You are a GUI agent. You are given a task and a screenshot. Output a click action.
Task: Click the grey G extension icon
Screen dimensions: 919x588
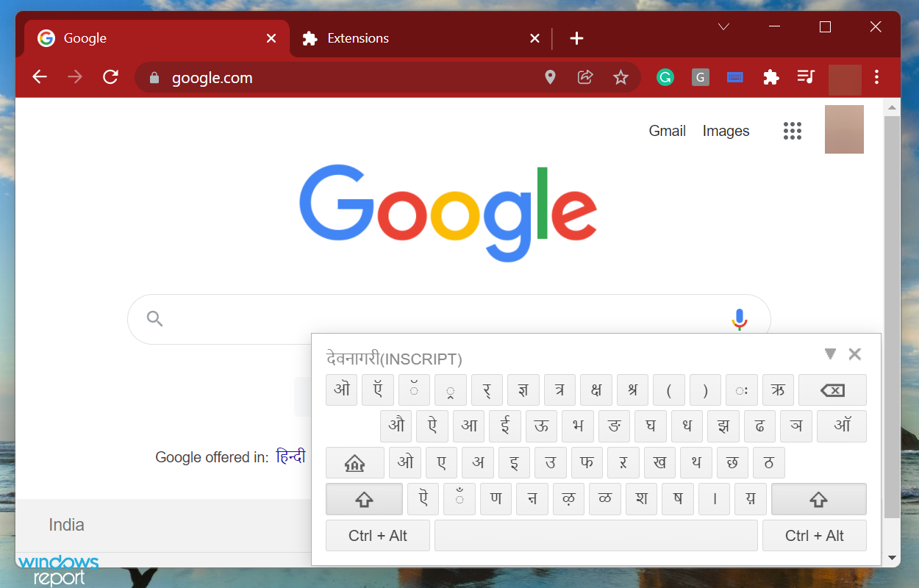pyautogui.click(x=701, y=77)
